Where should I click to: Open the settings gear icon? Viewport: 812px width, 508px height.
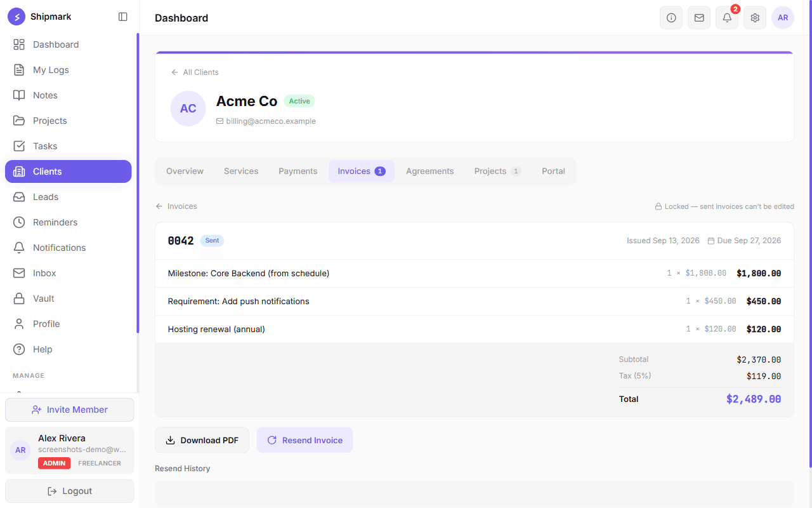pyautogui.click(x=755, y=18)
